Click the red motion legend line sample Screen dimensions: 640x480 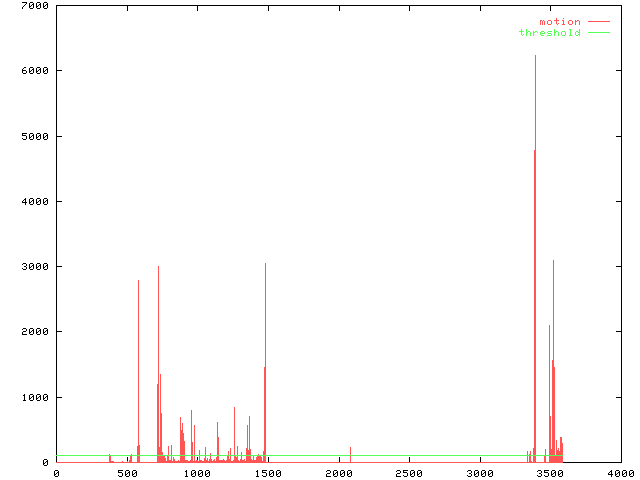598,21
